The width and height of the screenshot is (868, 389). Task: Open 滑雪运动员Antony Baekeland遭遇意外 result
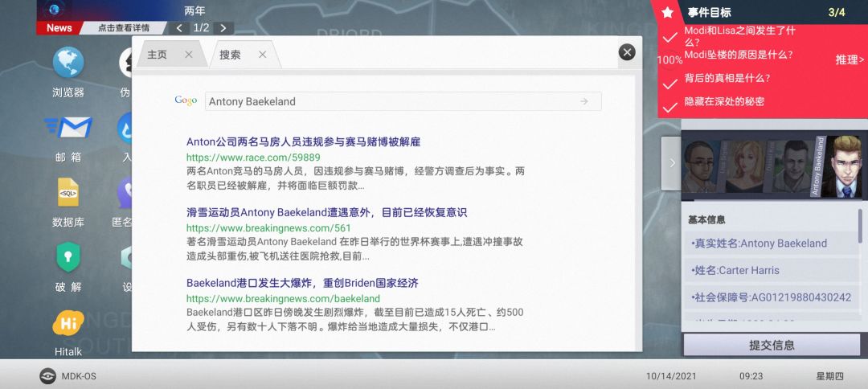(326, 212)
